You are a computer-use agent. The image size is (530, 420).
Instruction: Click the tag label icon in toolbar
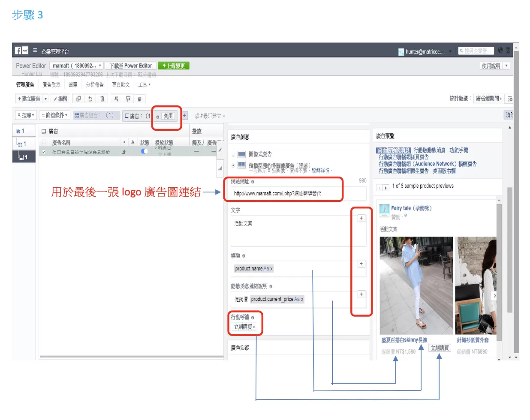point(139,99)
